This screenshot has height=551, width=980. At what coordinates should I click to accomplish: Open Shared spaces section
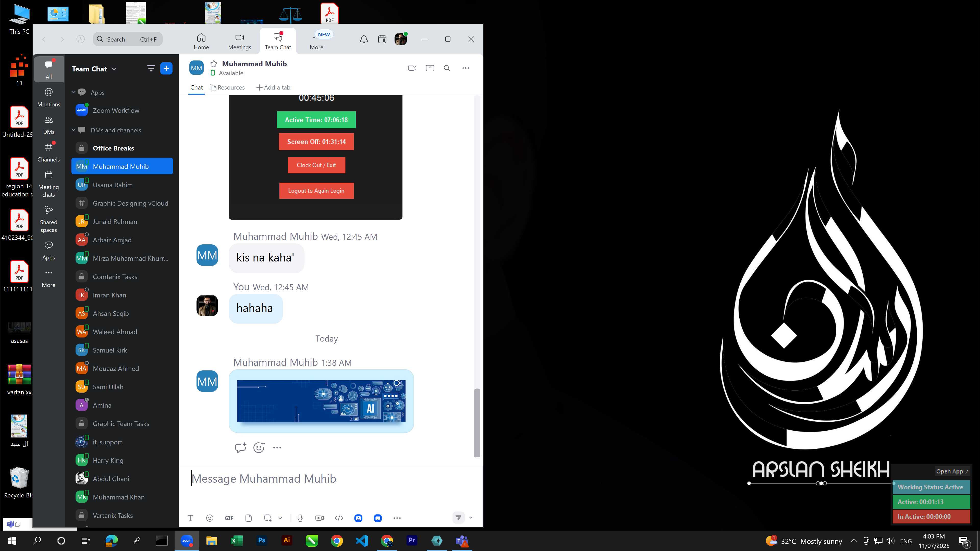(49, 219)
